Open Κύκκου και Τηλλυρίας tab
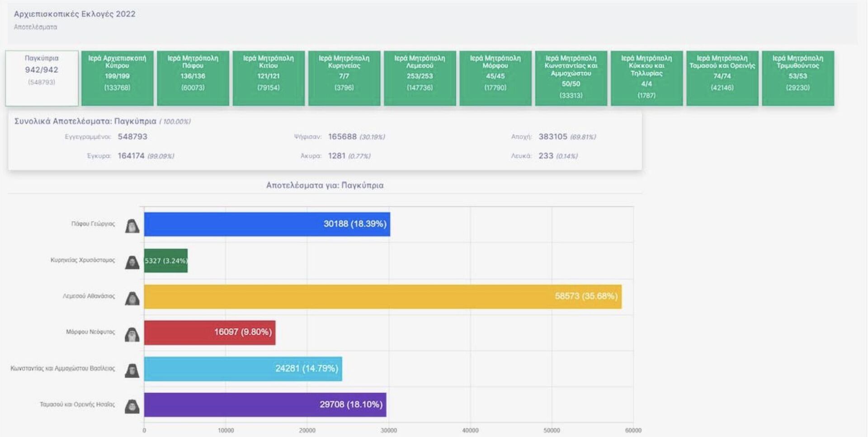Image resolution: width=868 pixels, height=437 pixels. point(646,78)
